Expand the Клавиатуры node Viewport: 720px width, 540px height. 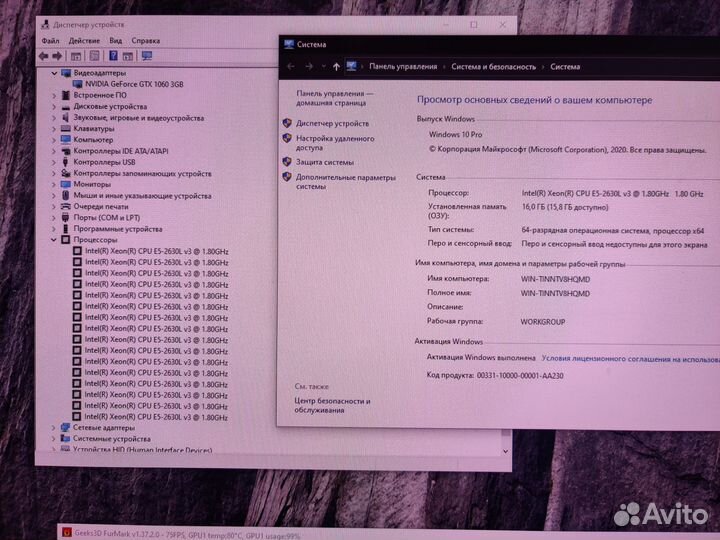(x=54, y=129)
